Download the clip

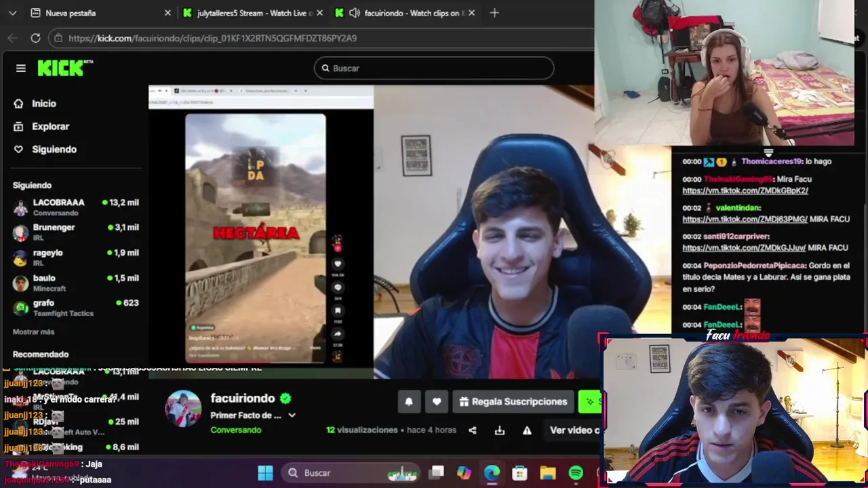click(500, 430)
